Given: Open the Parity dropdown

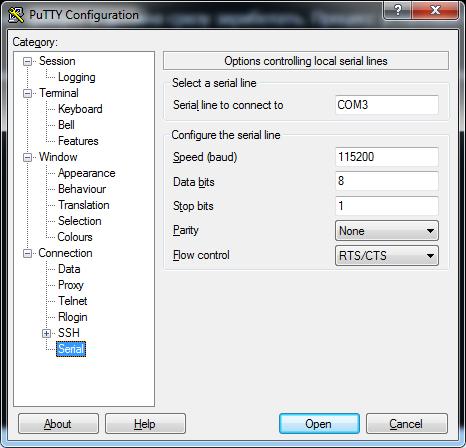Looking at the screenshot, I should pyautogui.click(x=387, y=231).
